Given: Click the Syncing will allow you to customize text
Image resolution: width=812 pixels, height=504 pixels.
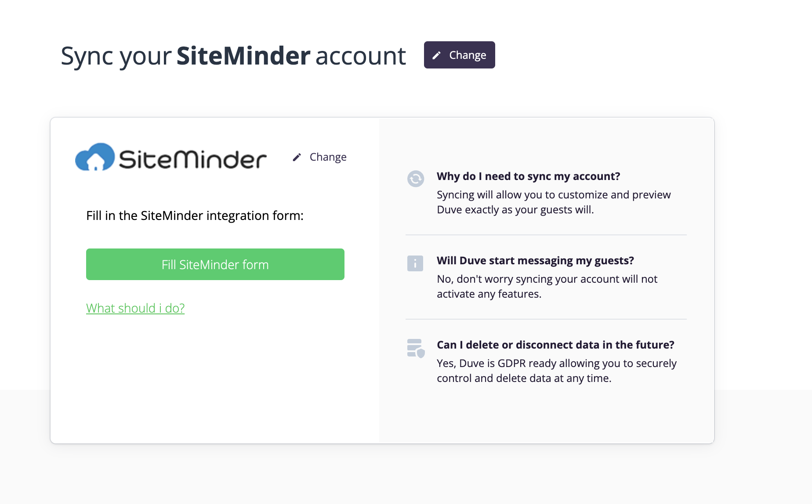Looking at the screenshot, I should coord(554,202).
